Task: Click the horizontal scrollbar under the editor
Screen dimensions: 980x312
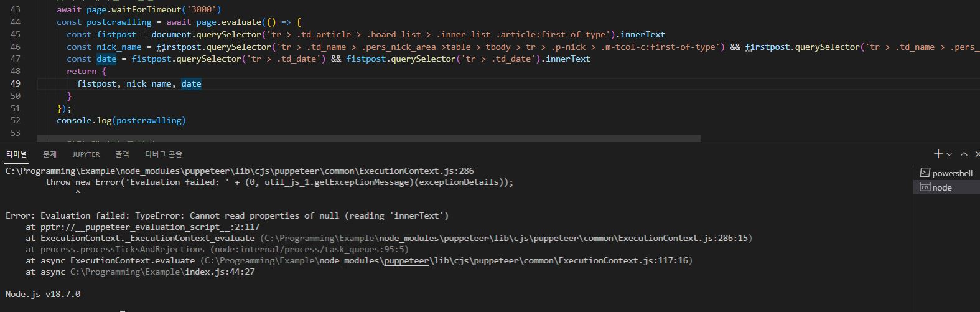Action: tap(368, 138)
